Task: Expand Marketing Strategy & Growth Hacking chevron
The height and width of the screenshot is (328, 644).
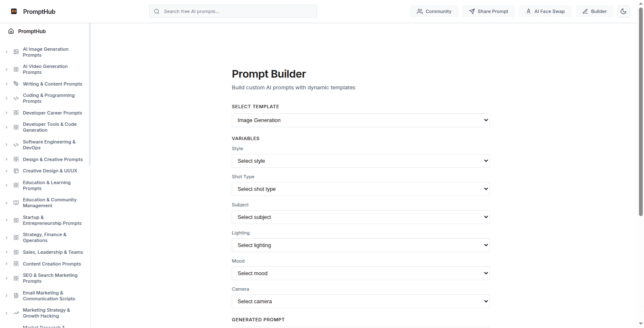Action: (6, 313)
